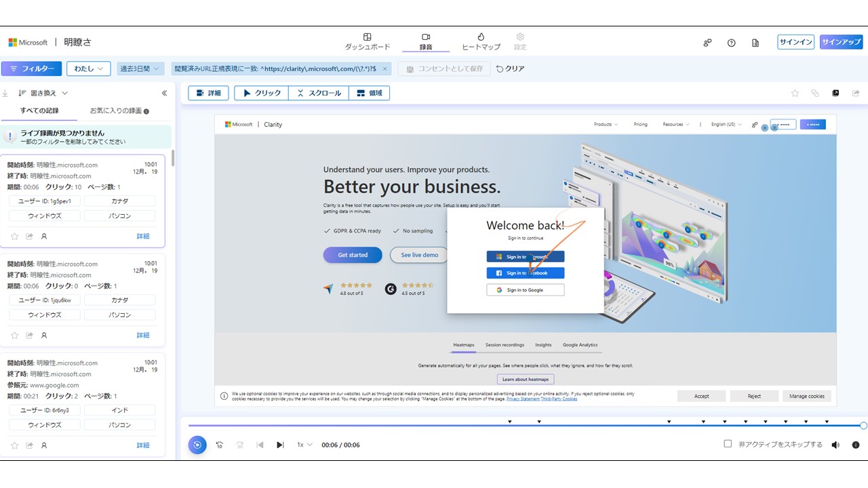Click the サインイン button
Screen dimensions: 868x488
pos(795,42)
